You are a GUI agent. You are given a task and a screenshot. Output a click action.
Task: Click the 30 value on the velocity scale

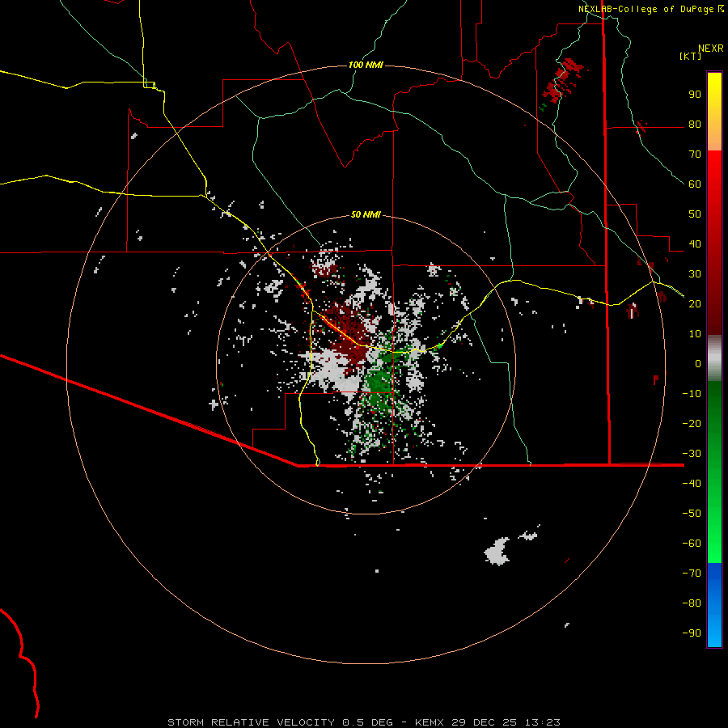tap(695, 274)
